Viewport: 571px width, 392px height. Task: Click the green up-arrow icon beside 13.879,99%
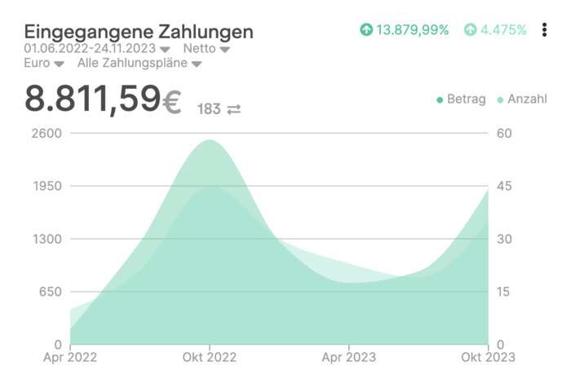point(366,30)
